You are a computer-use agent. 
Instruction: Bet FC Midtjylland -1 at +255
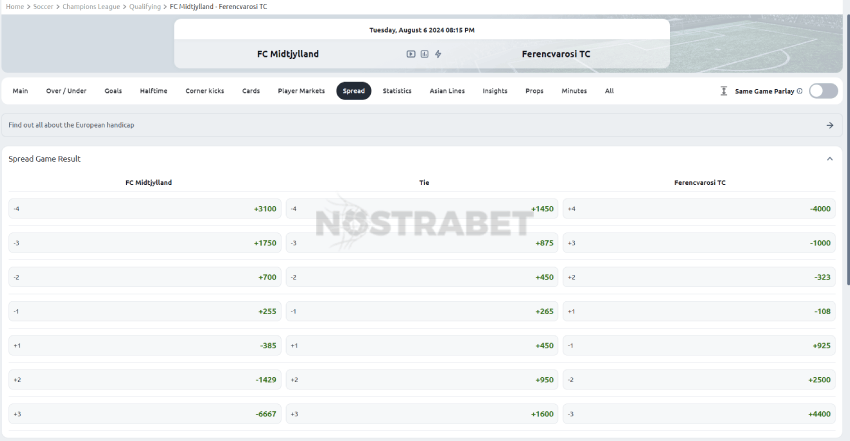click(145, 311)
